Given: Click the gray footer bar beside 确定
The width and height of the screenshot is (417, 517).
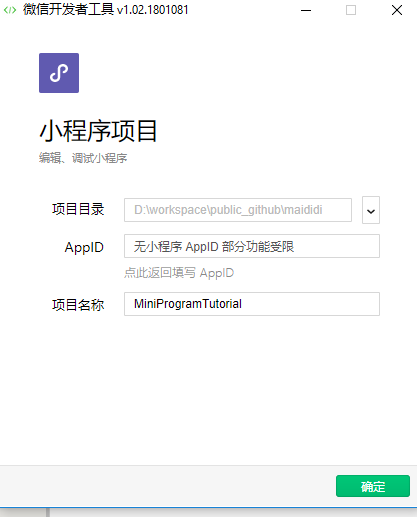Looking at the screenshot, I should point(167,486).
